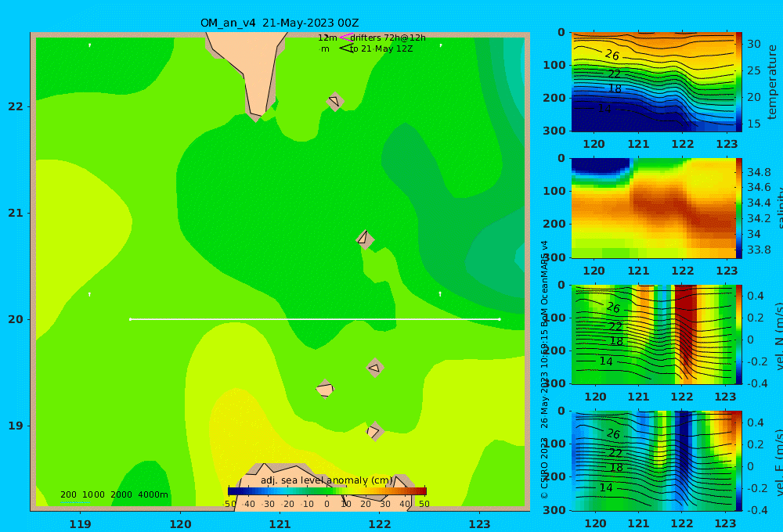Click the eastern endpoint of the white transect

coord(500,319)
